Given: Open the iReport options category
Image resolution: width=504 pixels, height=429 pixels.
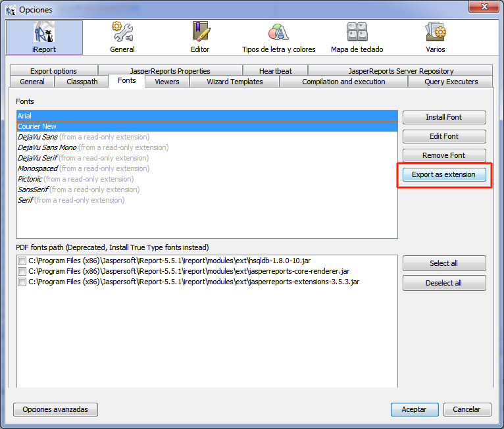Looking at the screenshot, I should click(44, 38).
